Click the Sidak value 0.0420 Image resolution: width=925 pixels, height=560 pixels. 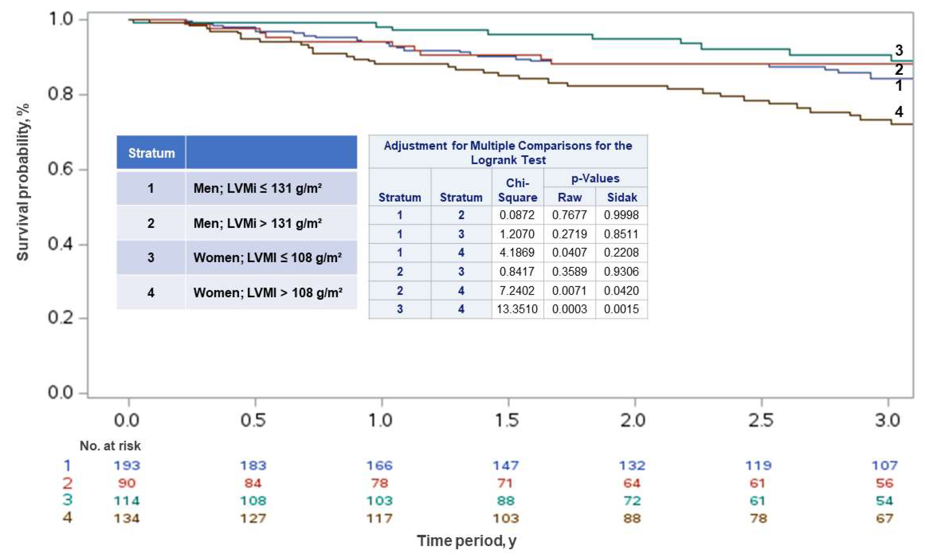point(621,290)
